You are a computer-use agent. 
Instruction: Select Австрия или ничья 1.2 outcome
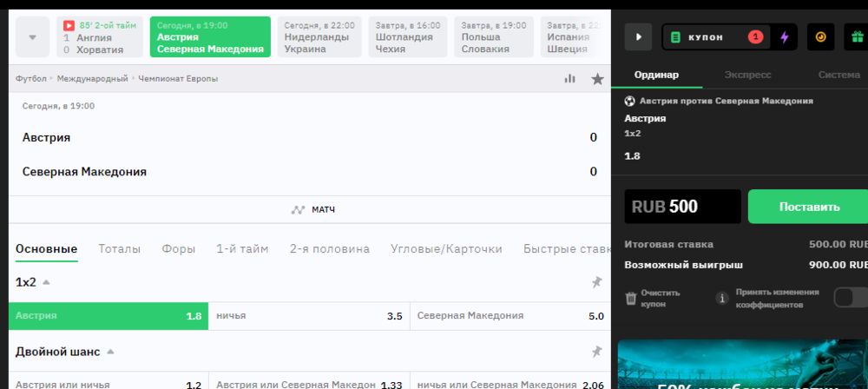(108, 380)
